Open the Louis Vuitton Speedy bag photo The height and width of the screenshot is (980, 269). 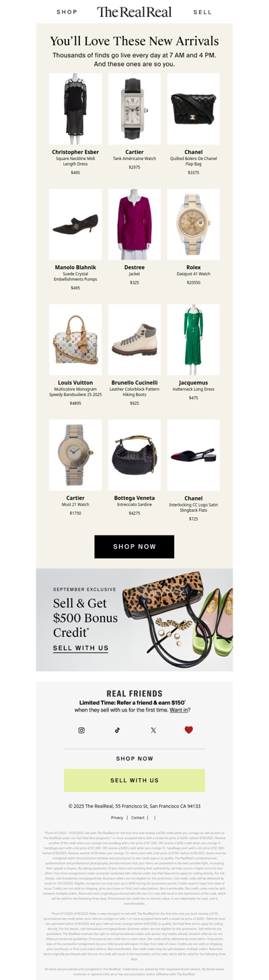click(75, 340)
